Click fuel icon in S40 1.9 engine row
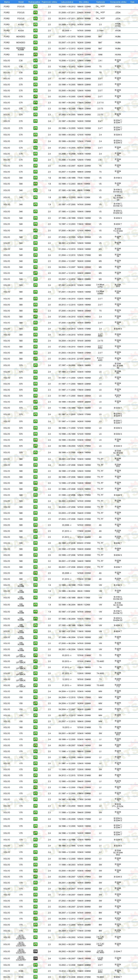The height and width of the screenshot is (980, 138). coord(35,205)
